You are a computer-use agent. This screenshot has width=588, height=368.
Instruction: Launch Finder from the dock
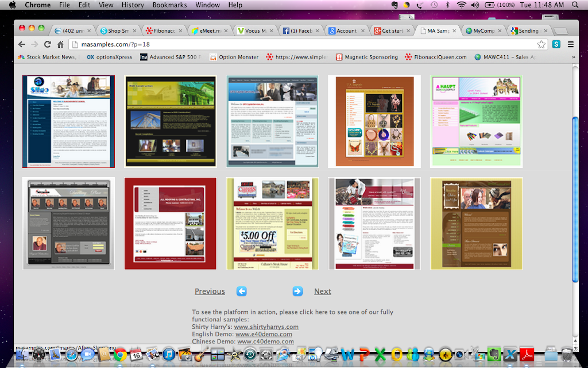click(22, 354)
